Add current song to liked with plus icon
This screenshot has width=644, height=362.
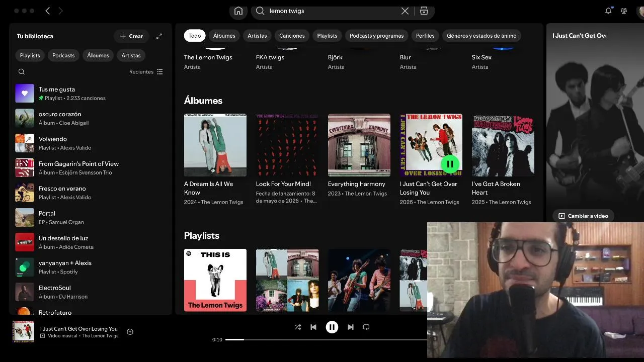pyautogui.click(x=130, y=332)
